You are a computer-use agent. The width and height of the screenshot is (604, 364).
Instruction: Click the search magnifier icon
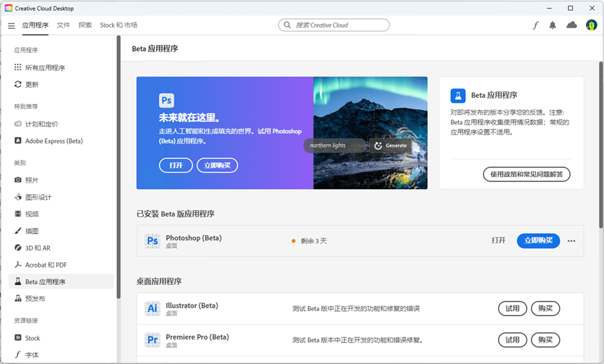[x=287, y=25]
